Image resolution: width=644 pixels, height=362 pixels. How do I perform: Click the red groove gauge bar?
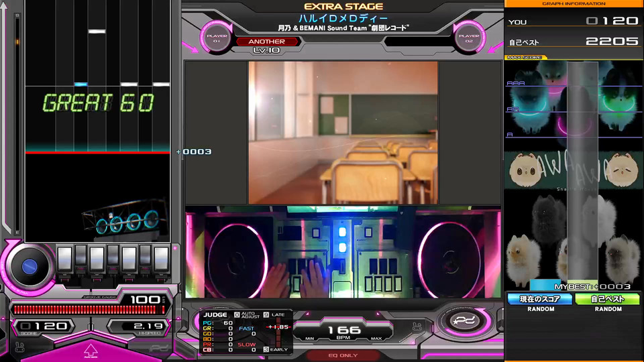coord(89,310)
